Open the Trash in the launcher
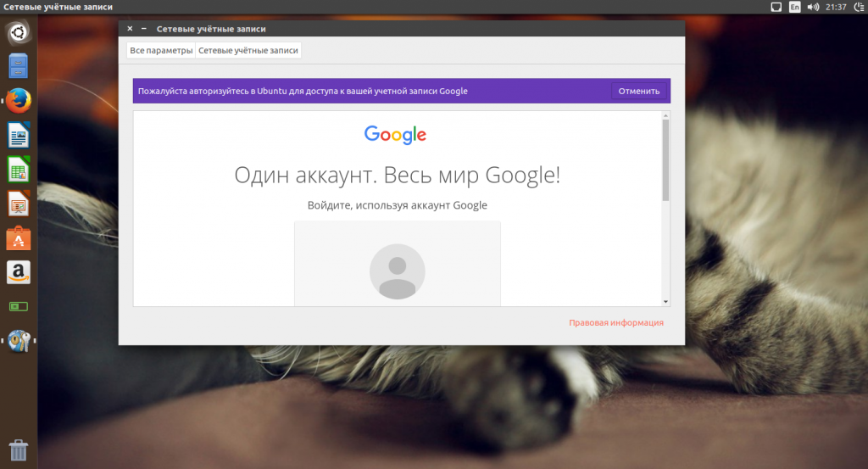 point(19,449)
